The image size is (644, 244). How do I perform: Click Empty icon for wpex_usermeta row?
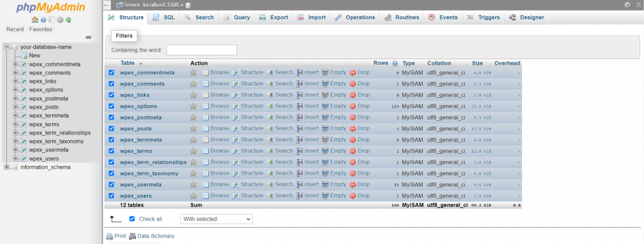(x=325, y=184)
